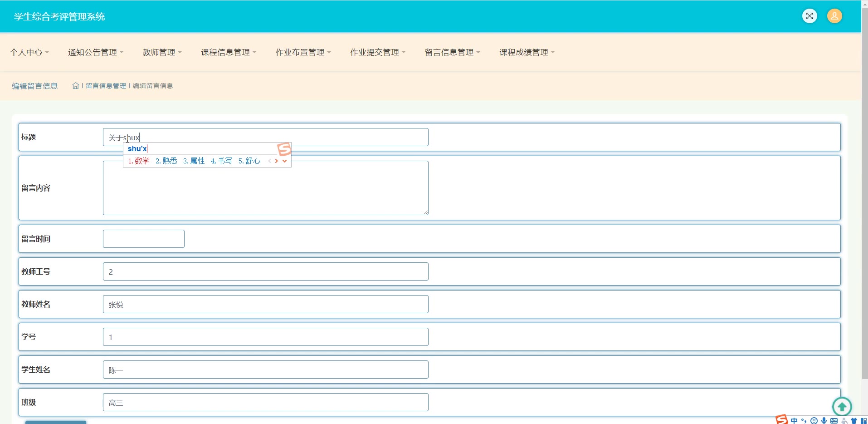This screenshot has height=424, width=868.
Task: Click the 编辑留言信息 page heading text
Action: pos(35,86)
